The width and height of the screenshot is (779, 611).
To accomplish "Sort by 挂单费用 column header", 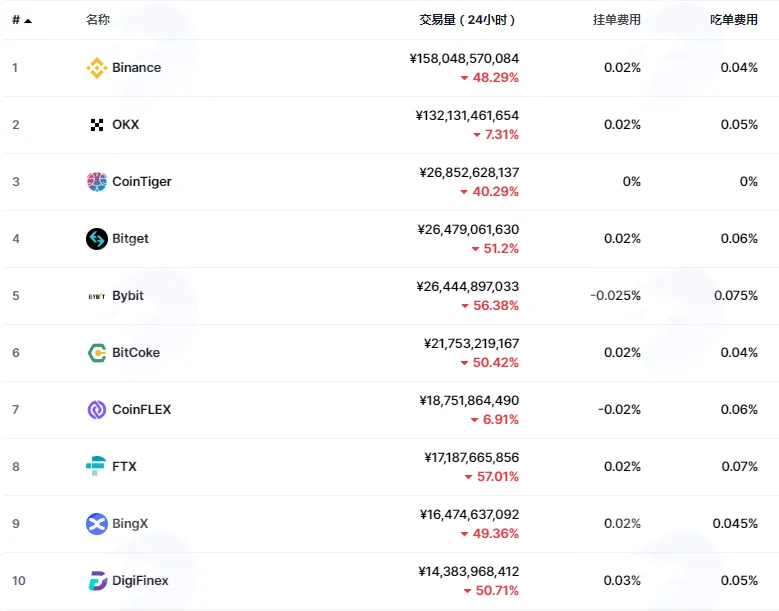I will tap(617, 20).
